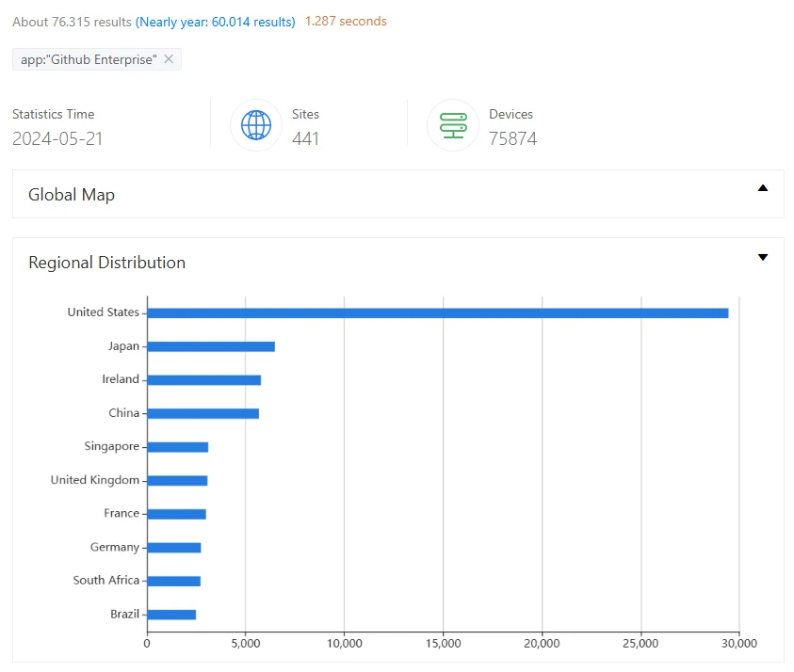Remove the app:"Github Enterprise" filter tag

169,59
